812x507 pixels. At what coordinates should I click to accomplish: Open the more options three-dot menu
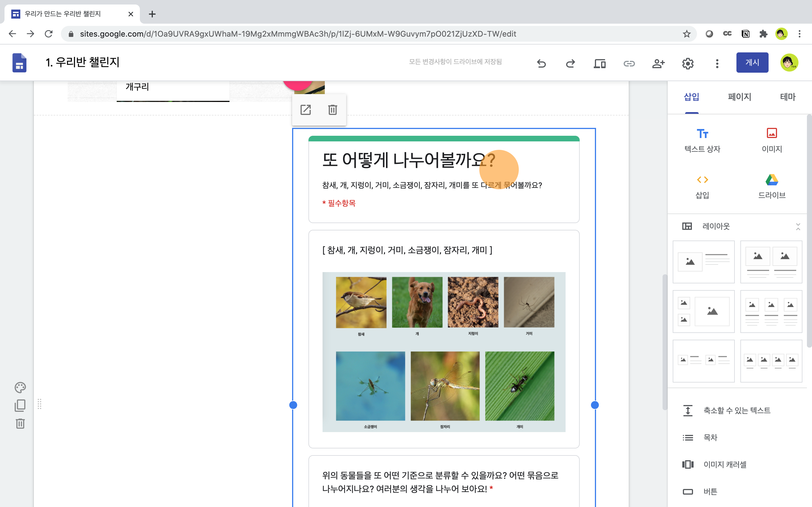pyautogui.click(x=717, y=63)
